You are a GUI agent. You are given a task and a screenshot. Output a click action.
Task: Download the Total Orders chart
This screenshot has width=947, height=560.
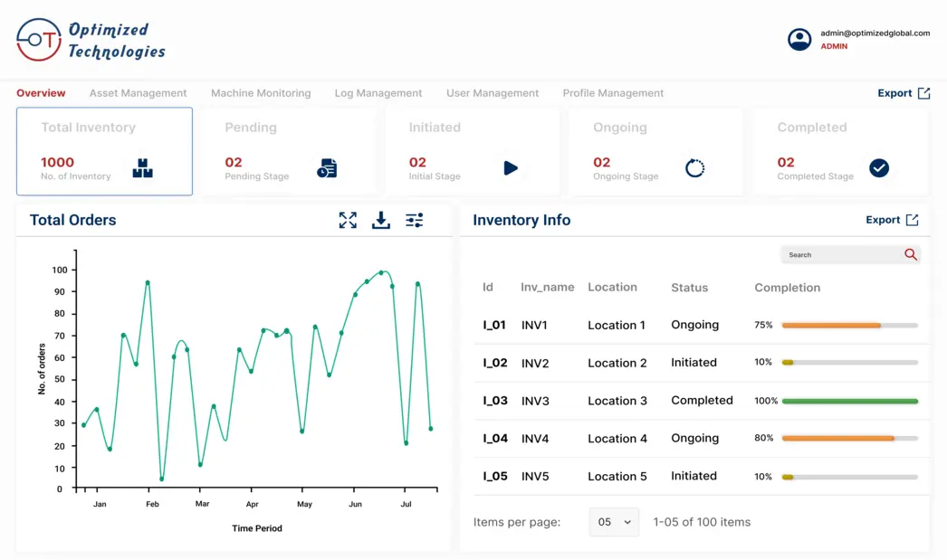click(x=381, y=220)
